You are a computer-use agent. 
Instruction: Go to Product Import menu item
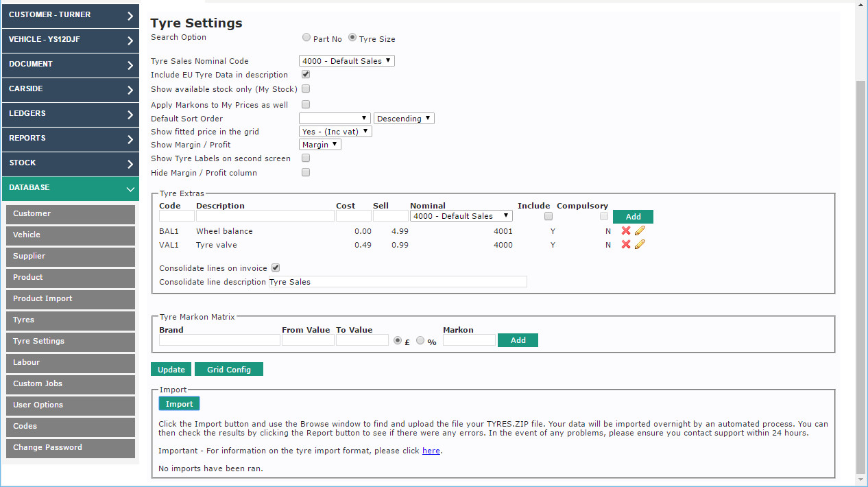tap(70, 298)
